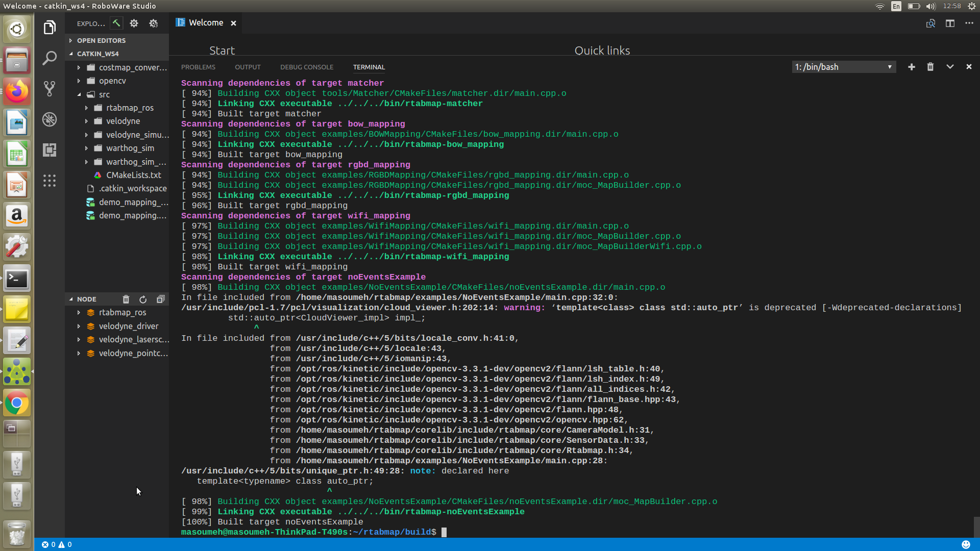This screenshot has height=551, width=980.
Task: Toggle panel size with chevron icon
Action: click(950, 67)
